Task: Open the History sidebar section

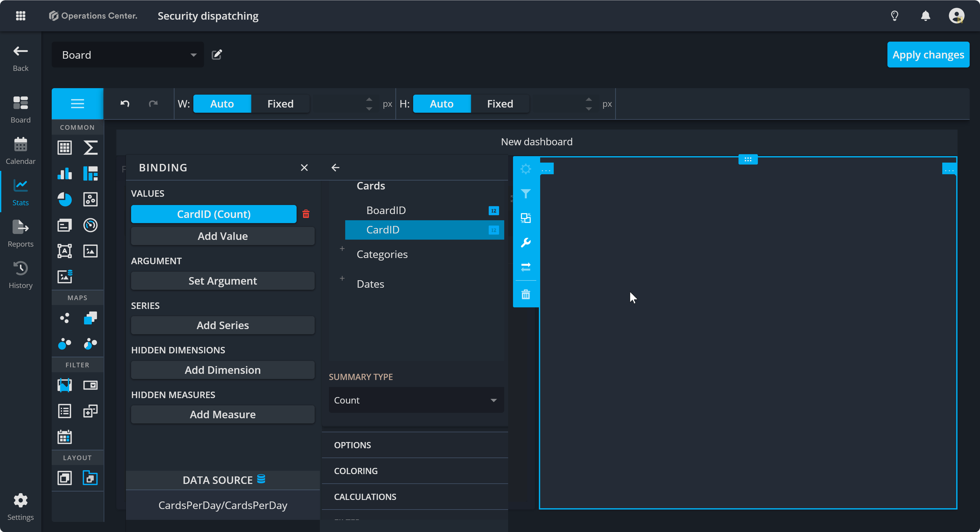Action: pos(20,275)
